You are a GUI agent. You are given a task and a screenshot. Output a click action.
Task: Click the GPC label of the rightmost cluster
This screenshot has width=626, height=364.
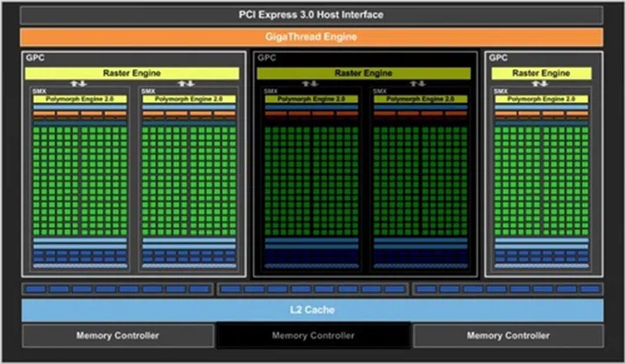point(498,58)
